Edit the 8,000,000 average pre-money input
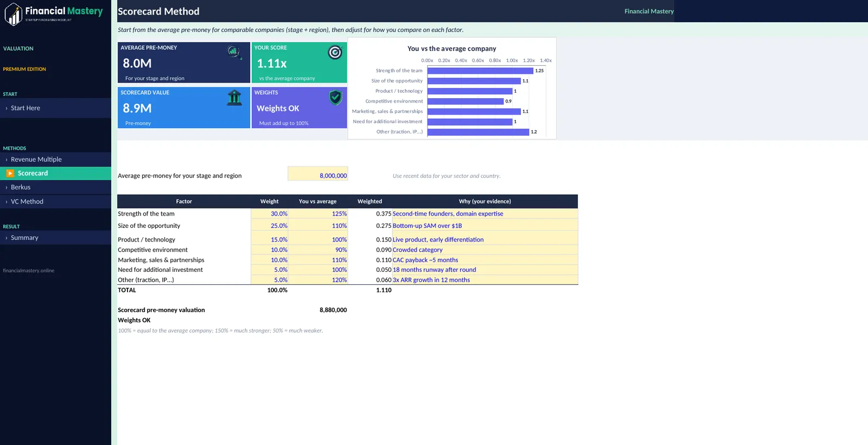Image resolution: width=868 pixels, height=445 pixels. point(318,174)
